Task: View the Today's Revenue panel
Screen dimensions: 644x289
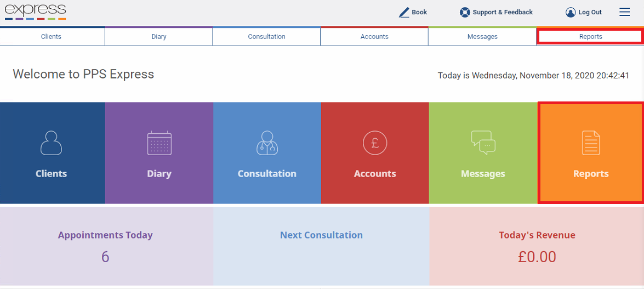Action: point(537,246)
